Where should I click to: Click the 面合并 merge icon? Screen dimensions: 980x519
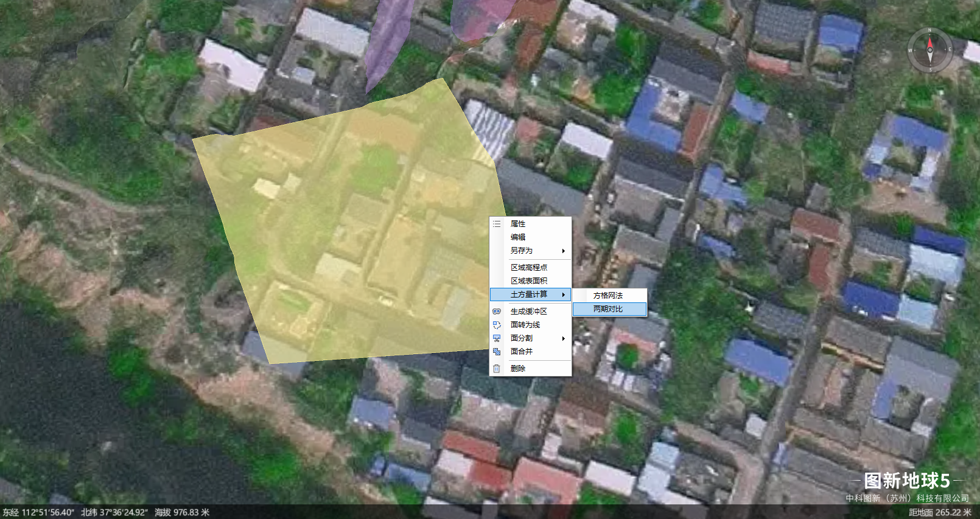click(x=497, y=352)
